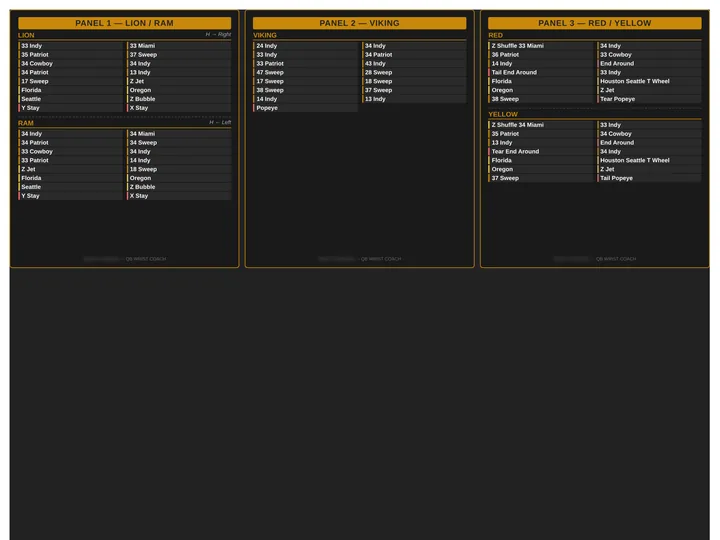720x540 pixels.
Task: Select the 'RED' section label
Action: pos(495,35)
